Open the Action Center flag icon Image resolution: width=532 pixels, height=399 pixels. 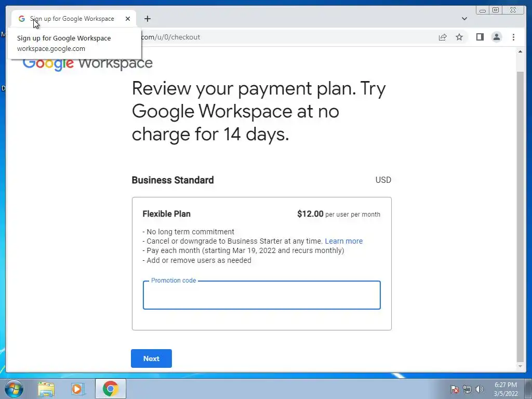click(x=455, y=389)
